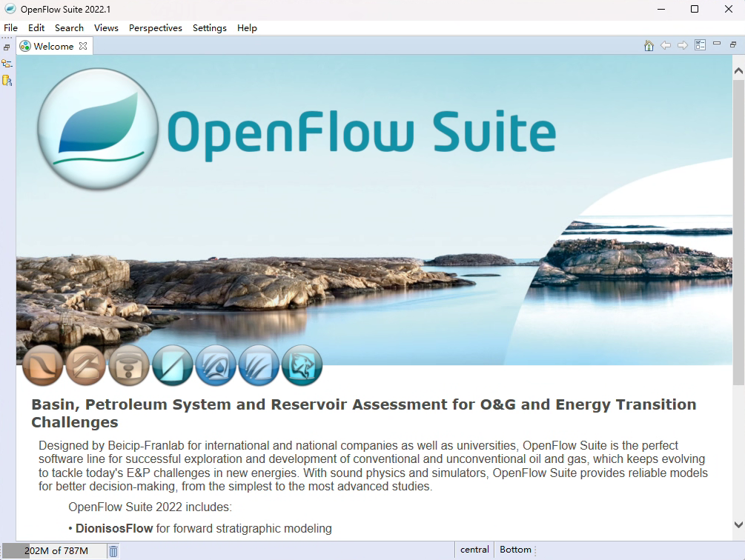
Task: Close the Welcome tab
Action: [83, 46]
